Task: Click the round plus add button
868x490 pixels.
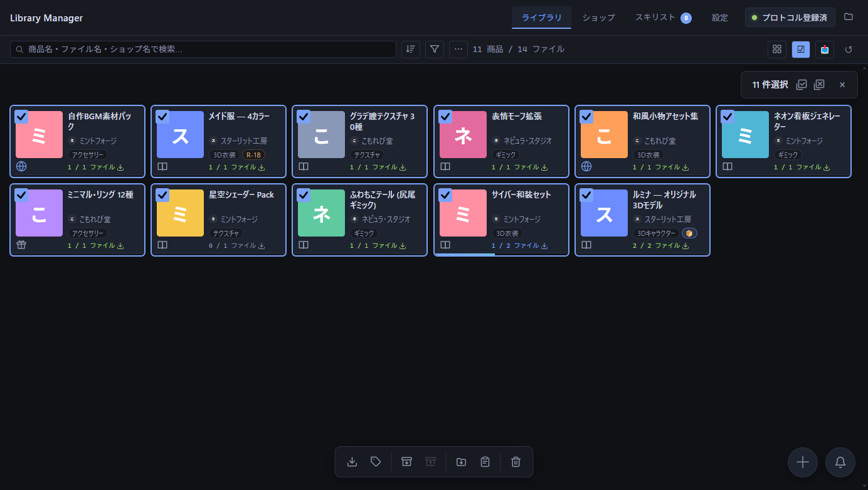Action: coord(803,462)
